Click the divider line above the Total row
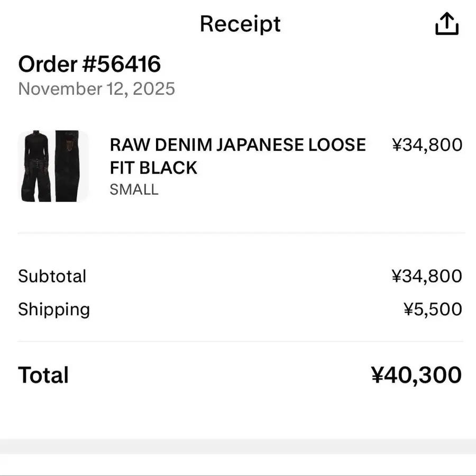 (241, 342)
